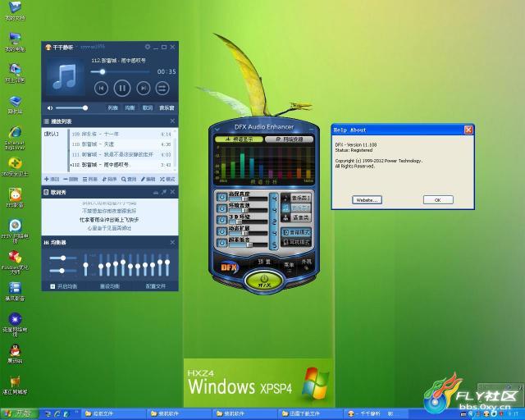Toggle the 歌词 lyrics tab
Image resolution: width=525 pixels, height=420 pixels.
(x=148, y=107)
